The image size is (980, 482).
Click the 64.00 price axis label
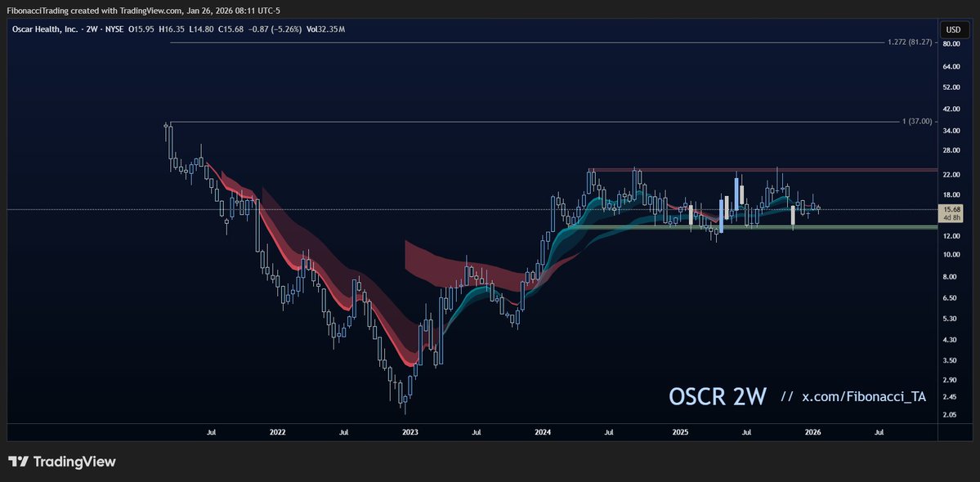(951, 66)
